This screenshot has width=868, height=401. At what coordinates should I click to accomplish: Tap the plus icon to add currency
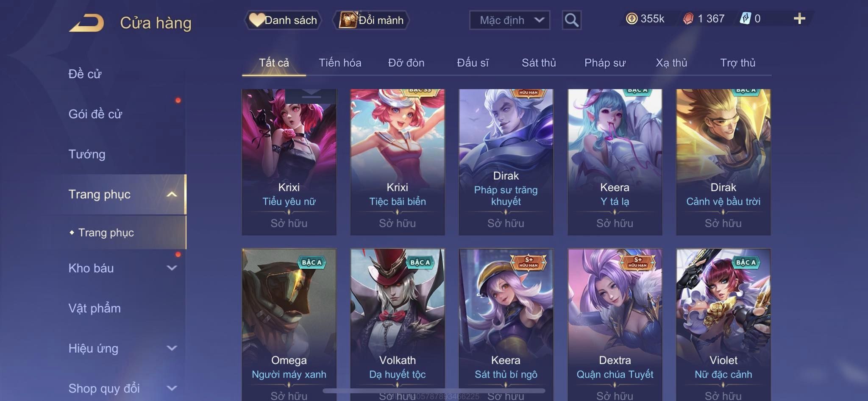tap(799, 19)
